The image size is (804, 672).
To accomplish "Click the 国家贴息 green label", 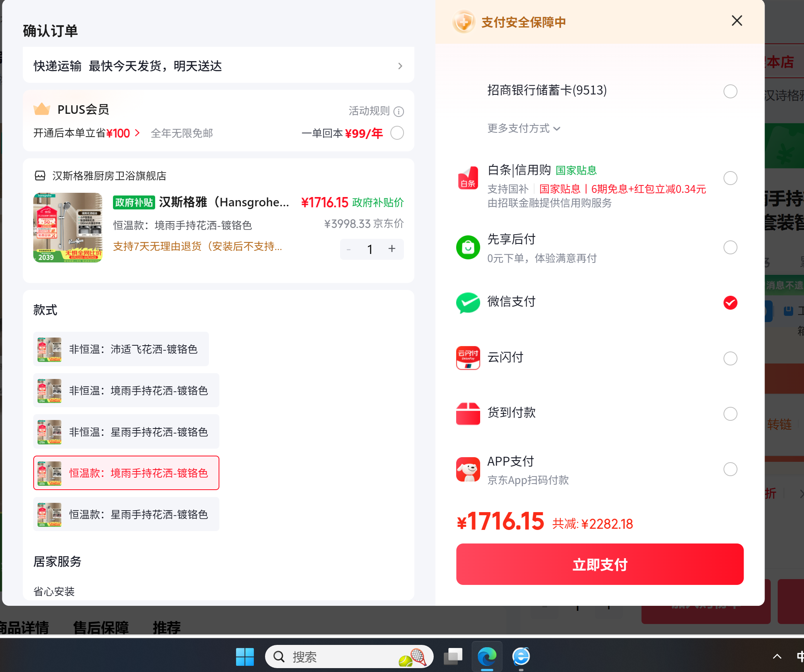I will pyautogui.click(x=576, y=170).
